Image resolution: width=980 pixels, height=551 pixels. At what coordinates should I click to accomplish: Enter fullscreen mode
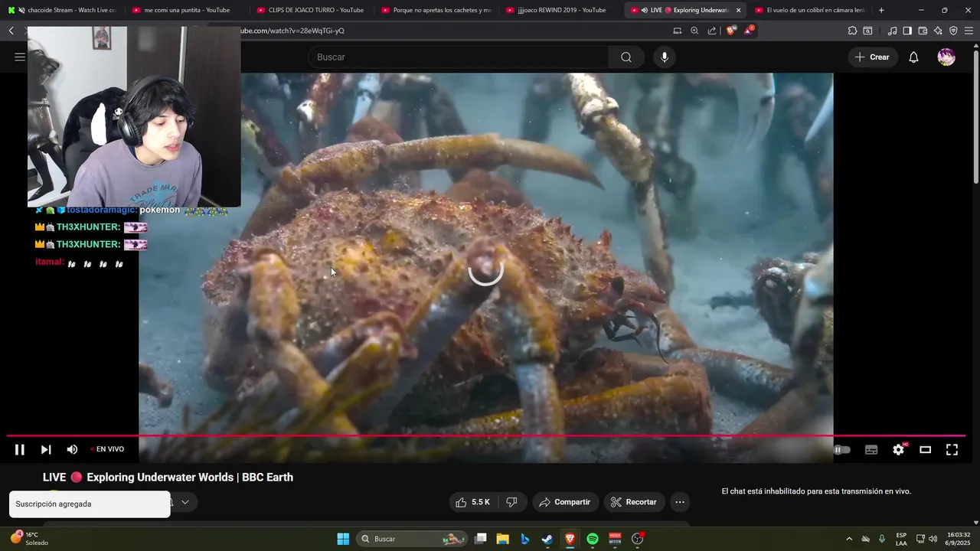point(952,449)
